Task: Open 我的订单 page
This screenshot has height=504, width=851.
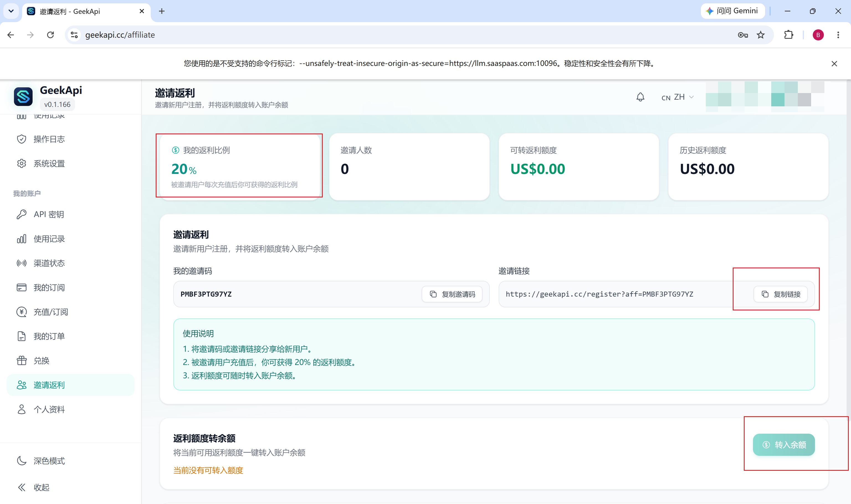Action: (71, 336)
